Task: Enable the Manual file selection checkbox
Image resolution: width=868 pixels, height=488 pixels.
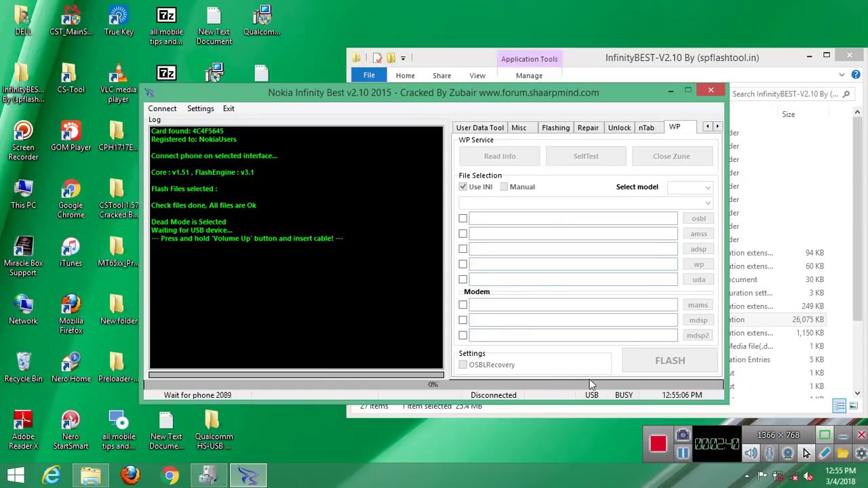Action: coord(504,186)
